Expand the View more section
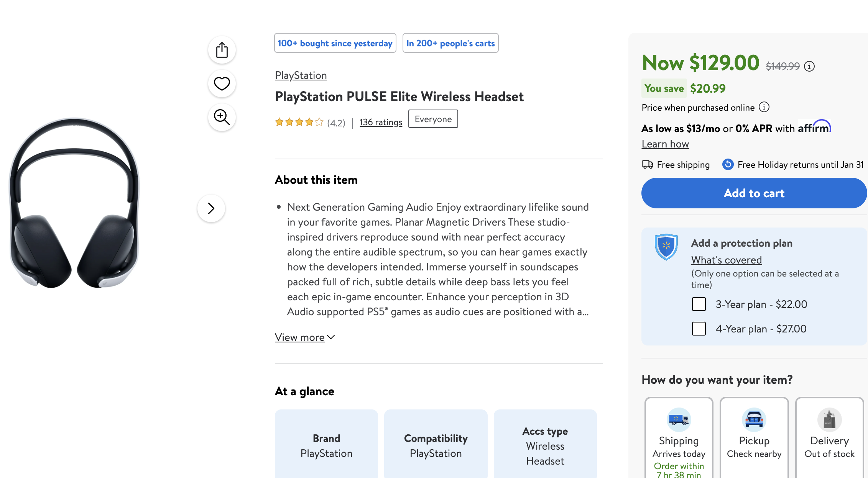The image size is (868, 478). [x=300, y=337]
